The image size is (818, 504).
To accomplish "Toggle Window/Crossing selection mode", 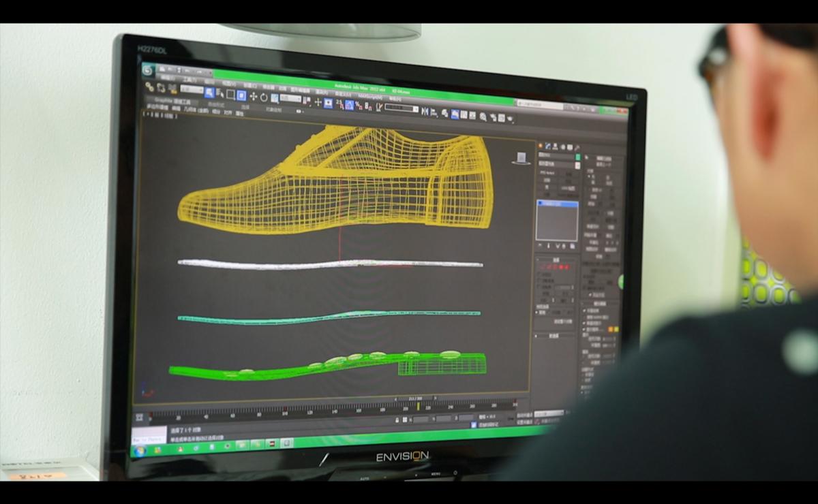I will pyautogui.click(x=241, y=95).
